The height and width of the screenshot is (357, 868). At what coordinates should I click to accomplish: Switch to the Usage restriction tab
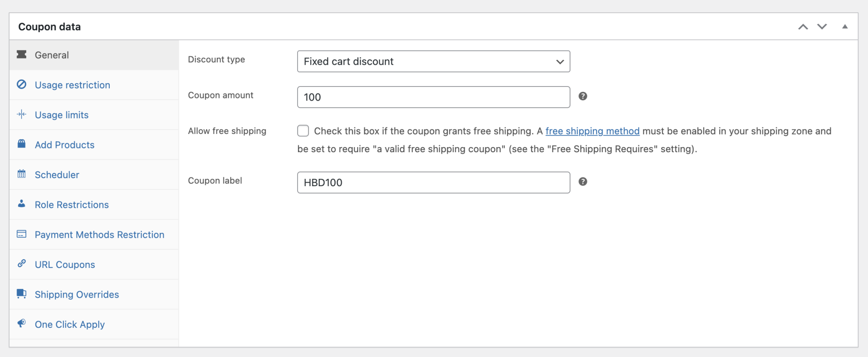point(72,85)
